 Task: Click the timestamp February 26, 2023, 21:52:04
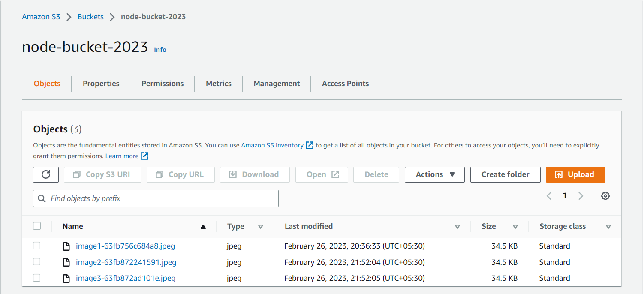pos(355,262)
